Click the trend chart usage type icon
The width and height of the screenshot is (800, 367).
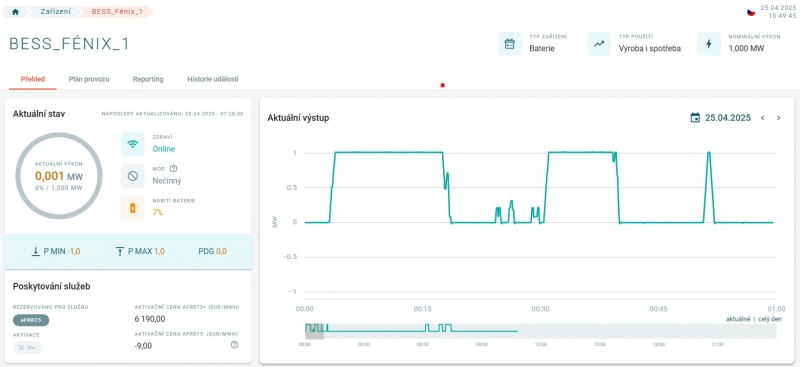599,44
